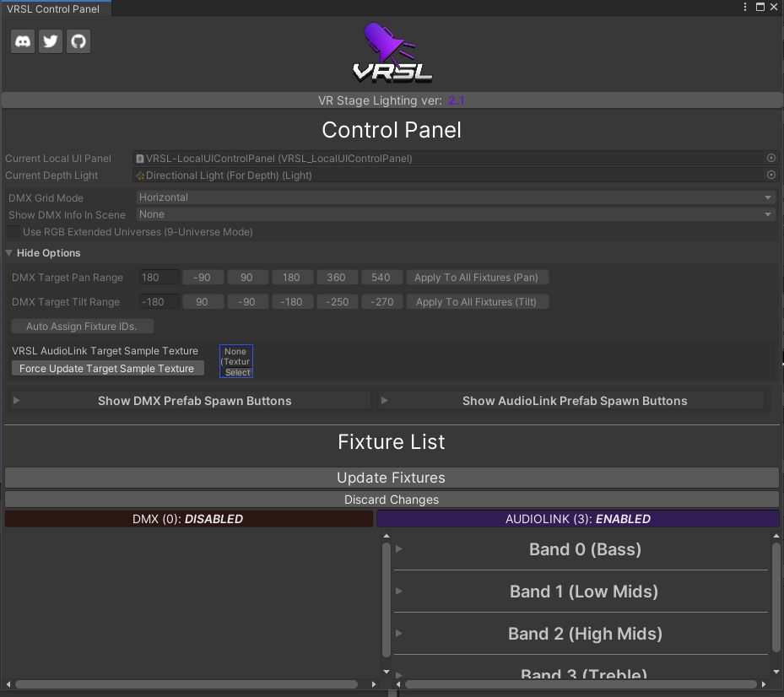Click the VRSL logo image
Screen dimensions: 784x697
click(392, 52)
